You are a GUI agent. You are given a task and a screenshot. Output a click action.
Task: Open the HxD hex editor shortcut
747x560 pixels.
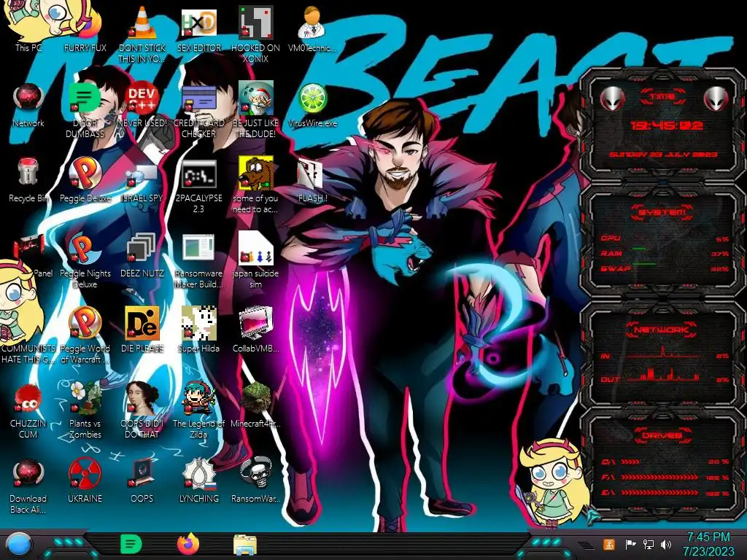click(x=198, y=23)
